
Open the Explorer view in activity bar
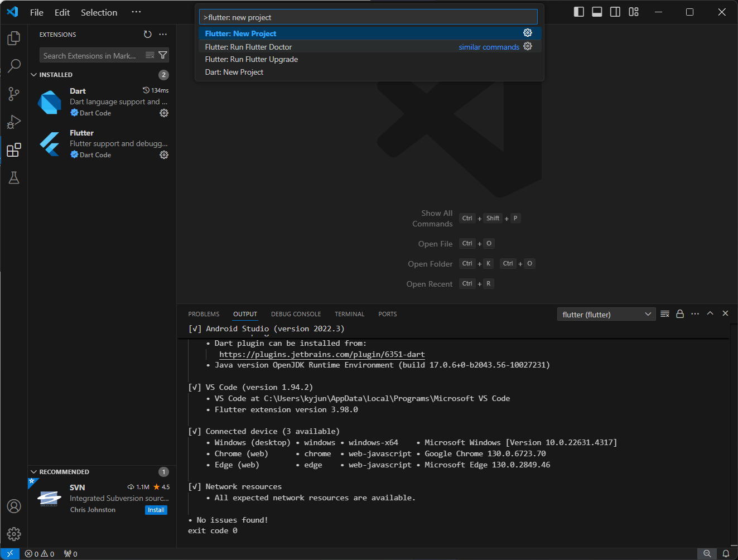tap(14, 38)
